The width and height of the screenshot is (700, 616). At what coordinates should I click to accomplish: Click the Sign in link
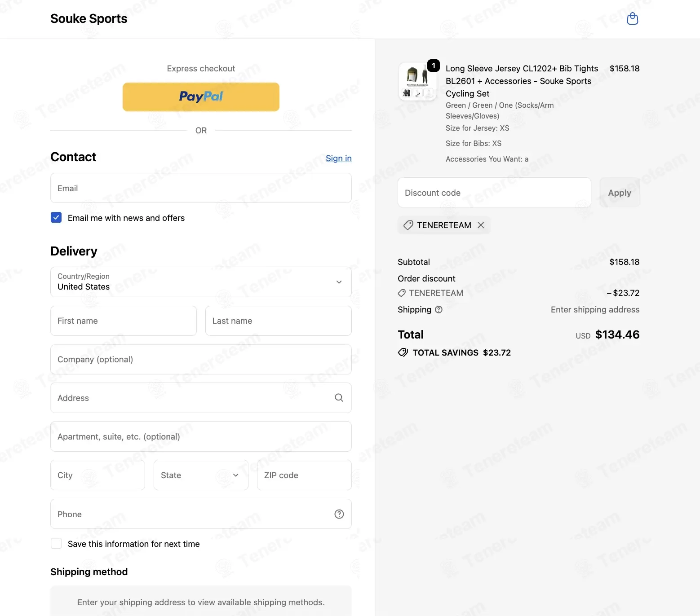339,158
